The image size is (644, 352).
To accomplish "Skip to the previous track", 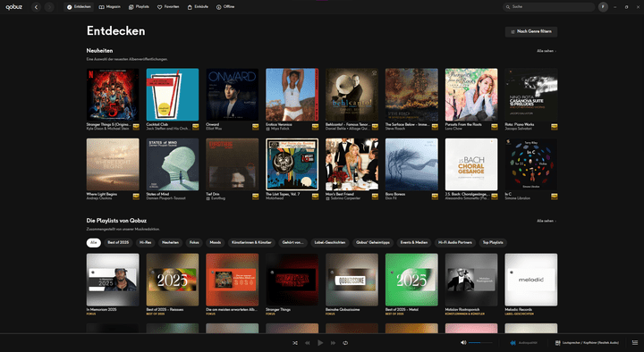I will tap(307, 342).
